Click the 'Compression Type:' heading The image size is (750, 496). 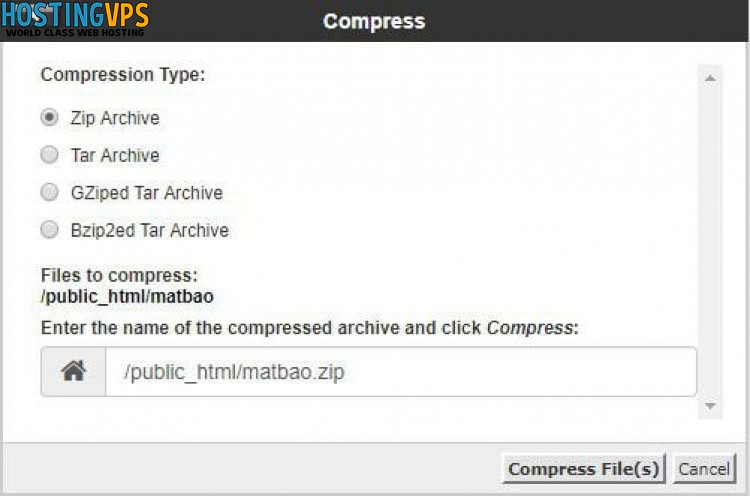[123, 75]
